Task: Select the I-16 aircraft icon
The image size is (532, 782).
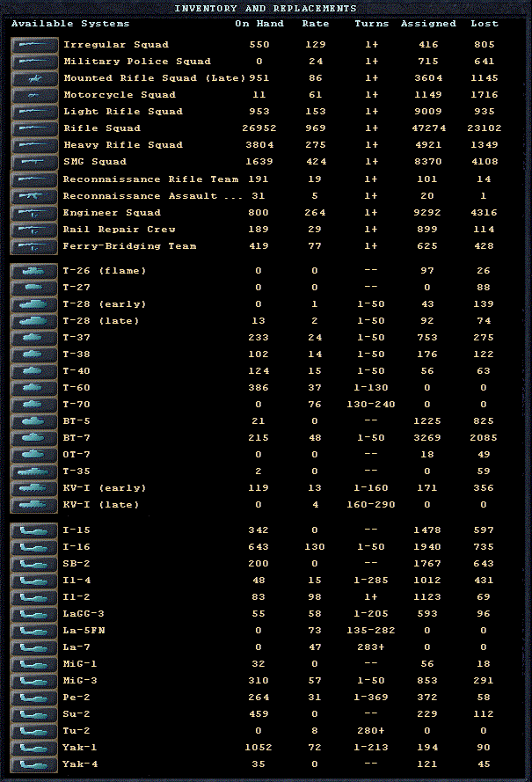Action: tap(34, 548)
